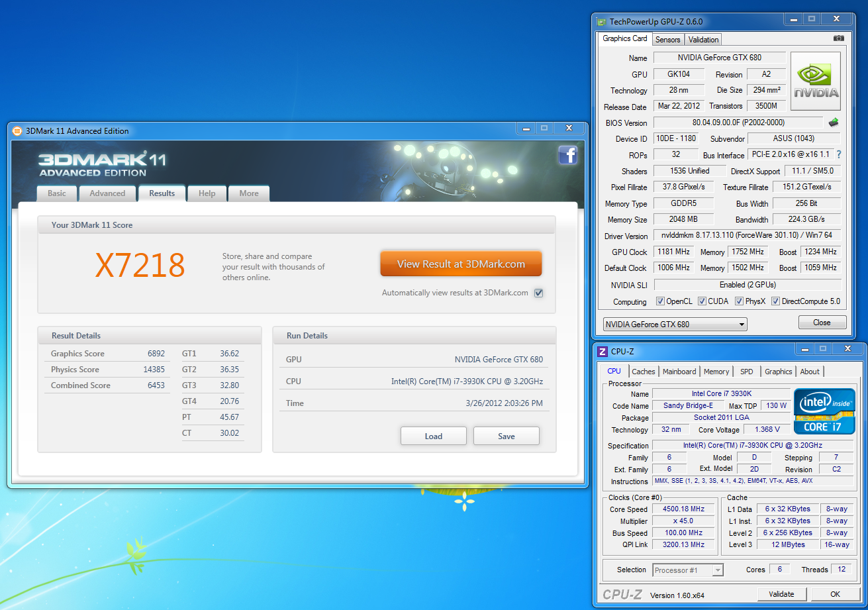This screenshot has height=610, width=868.
Task: Click the BIOS save chip icon in GPU-Z
Action: pos(834,123)
